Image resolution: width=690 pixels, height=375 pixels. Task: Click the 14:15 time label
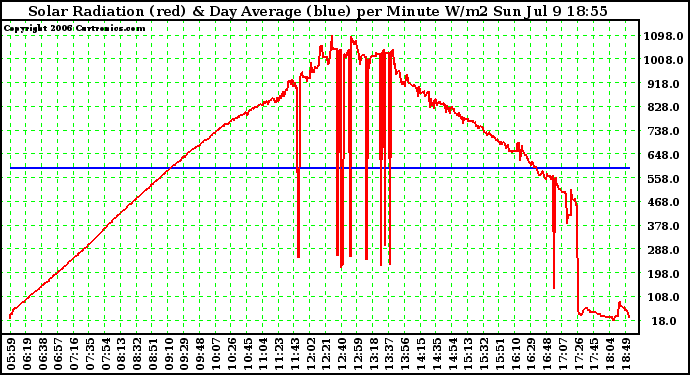(x=421, y=354)
